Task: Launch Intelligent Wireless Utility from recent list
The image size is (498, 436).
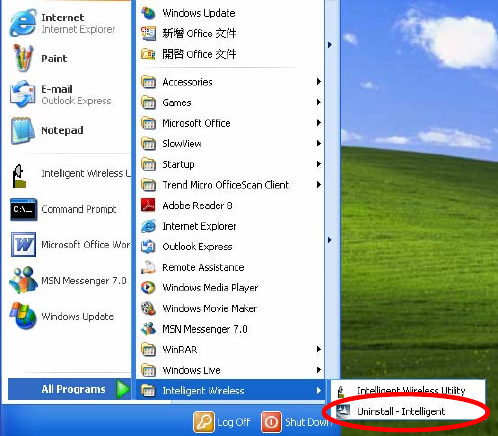Action: (x=19, y=176)
